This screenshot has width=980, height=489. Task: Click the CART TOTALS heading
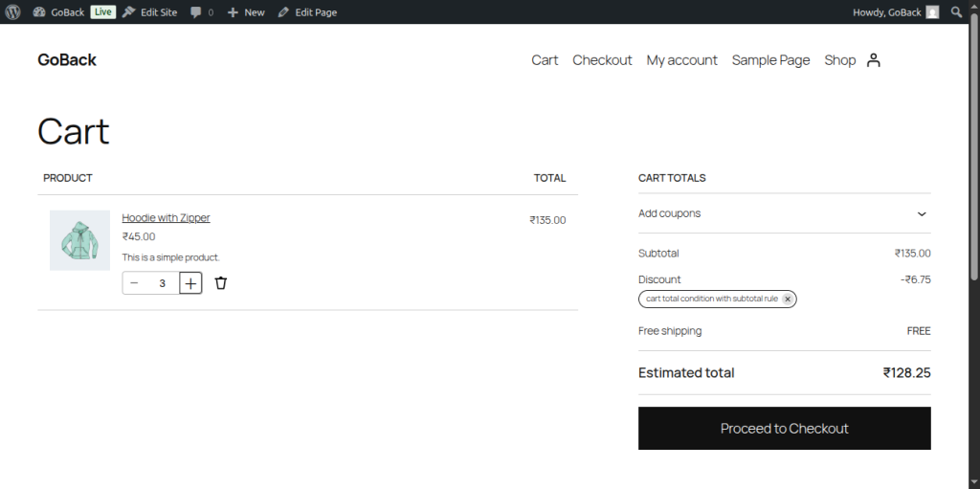(672, 178)
